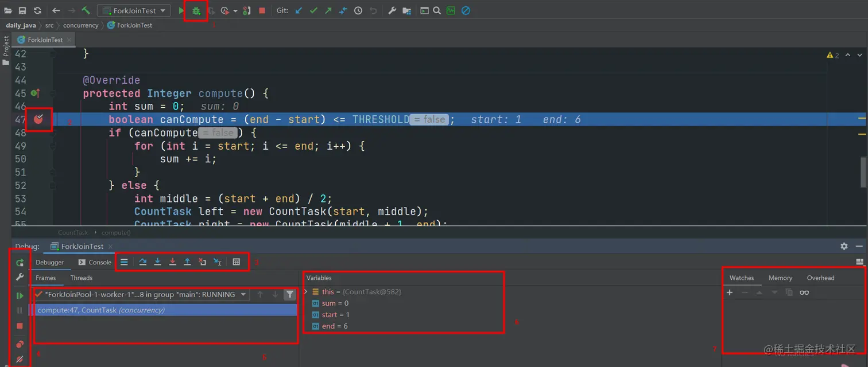Switch to the Memory tab
The width and height of the screenshot is (868, 367).
point(780,278)
